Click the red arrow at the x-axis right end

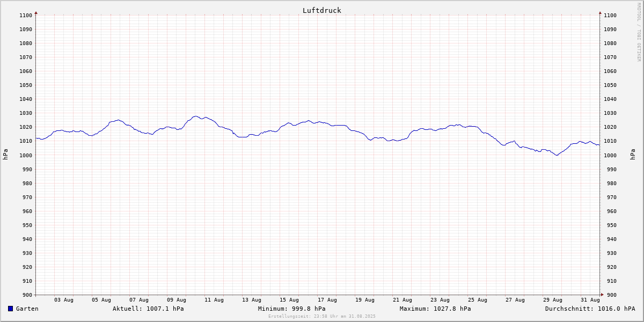[x=602, y=295]
